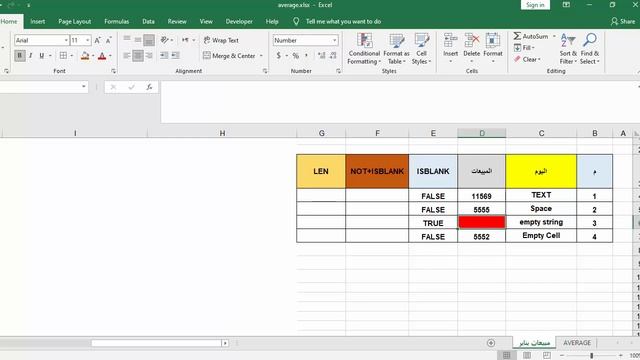Open Sort & Filter menu
This screenshot has width=640, height=360.
pos(568,49)
